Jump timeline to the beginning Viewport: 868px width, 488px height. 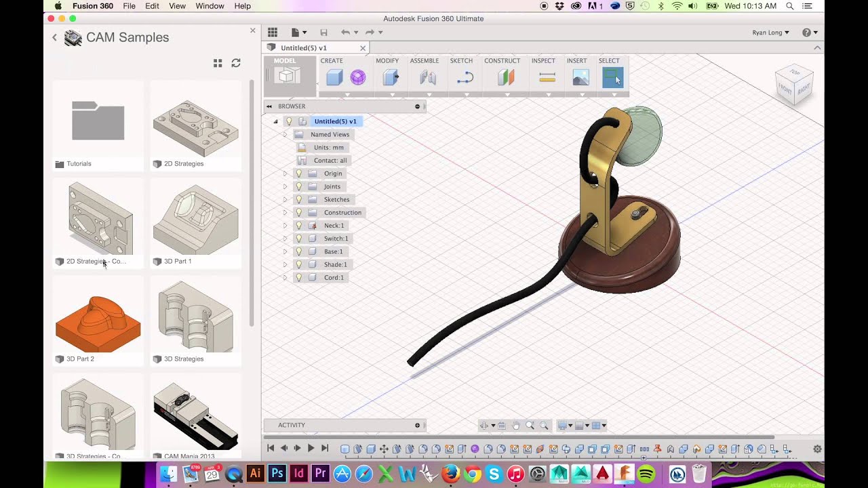pyautogui.click(x=271, y=448)
